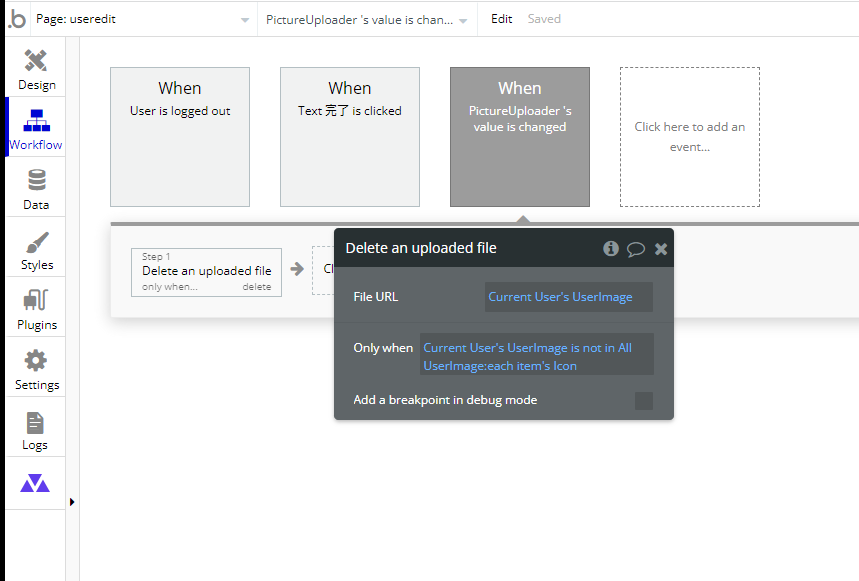Close the Delete an uploaded file popup
859x581 pixels.
click(x=661, y=249)
